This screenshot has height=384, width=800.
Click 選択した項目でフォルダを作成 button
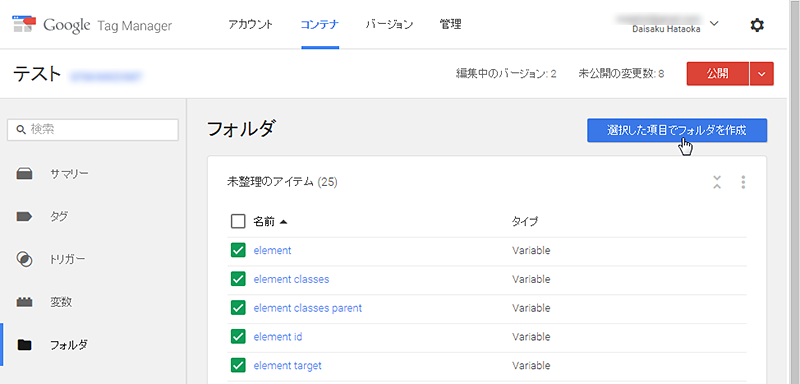tap(677, 131)
